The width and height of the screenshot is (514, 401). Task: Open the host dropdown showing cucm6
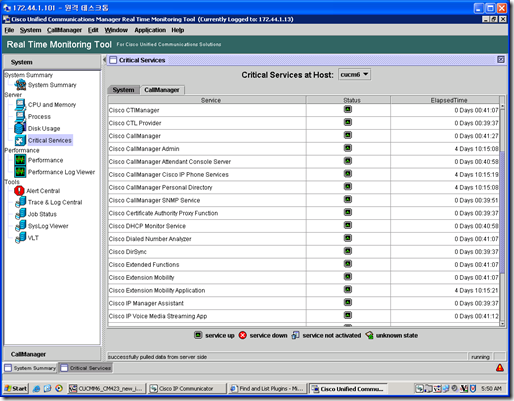click(x=354, y=74)
